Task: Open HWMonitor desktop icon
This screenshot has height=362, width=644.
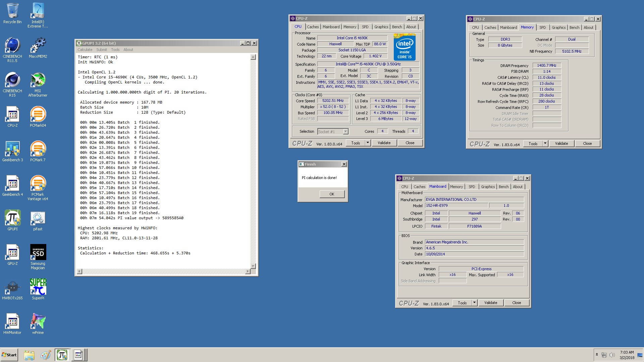Action: pyautogui.click(x=12, y=324)
